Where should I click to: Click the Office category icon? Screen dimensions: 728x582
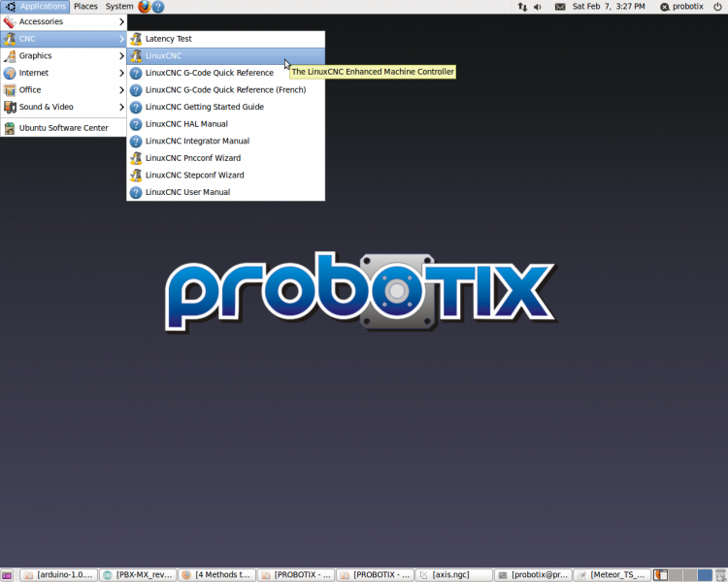tap(10, 90)
